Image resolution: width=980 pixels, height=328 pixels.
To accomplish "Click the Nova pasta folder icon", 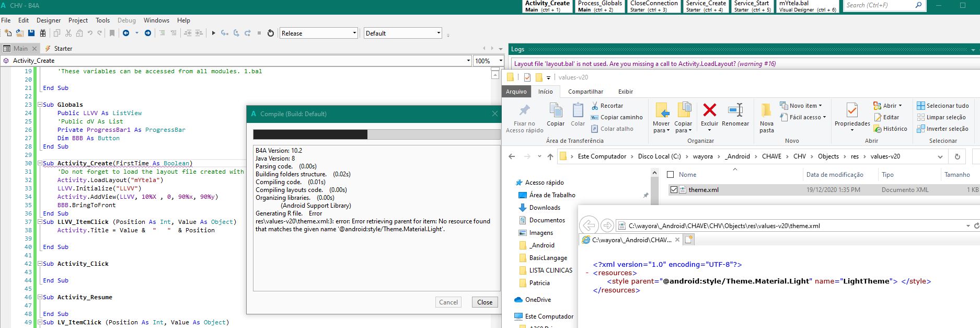I will (x=766, y=110).
